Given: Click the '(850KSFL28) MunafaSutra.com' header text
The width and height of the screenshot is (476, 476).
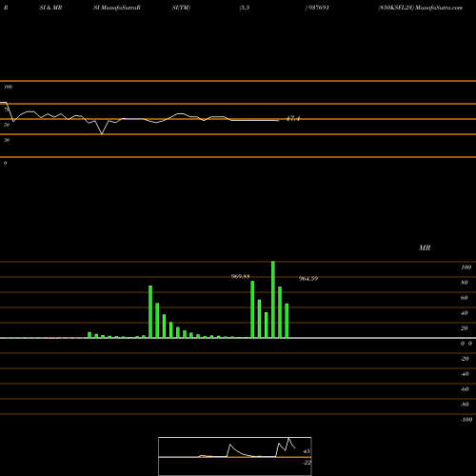Looking at the screenshot, I should (421, 8).
